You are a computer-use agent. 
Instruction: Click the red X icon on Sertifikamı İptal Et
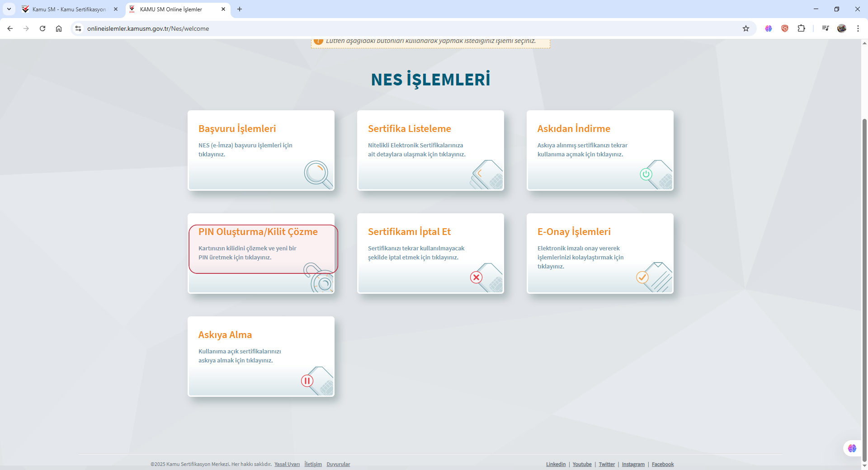tap(476, 277)
